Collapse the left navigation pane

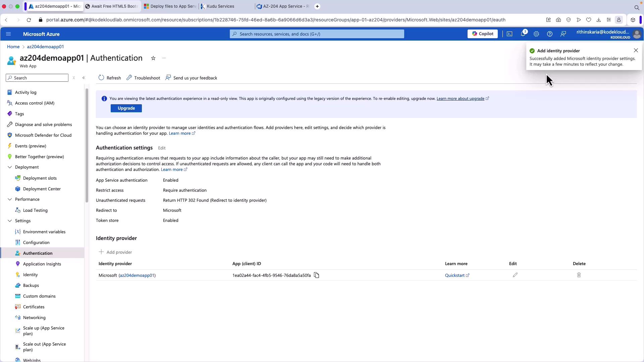84,78
